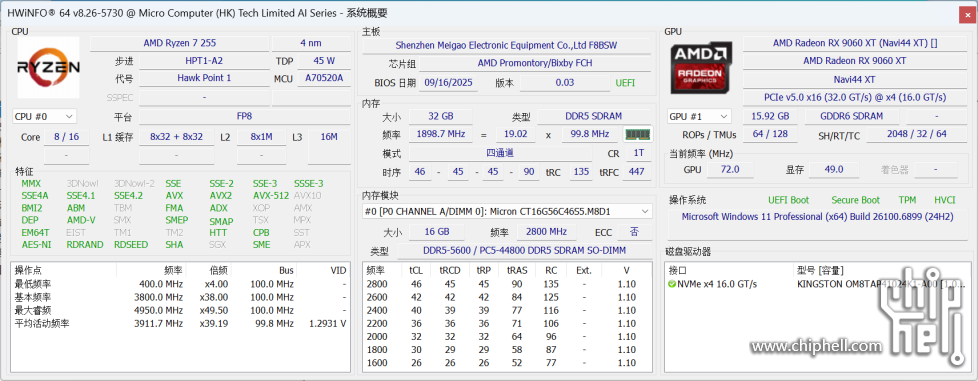
Task: Click the SHA feature flag
Action: 174,245
